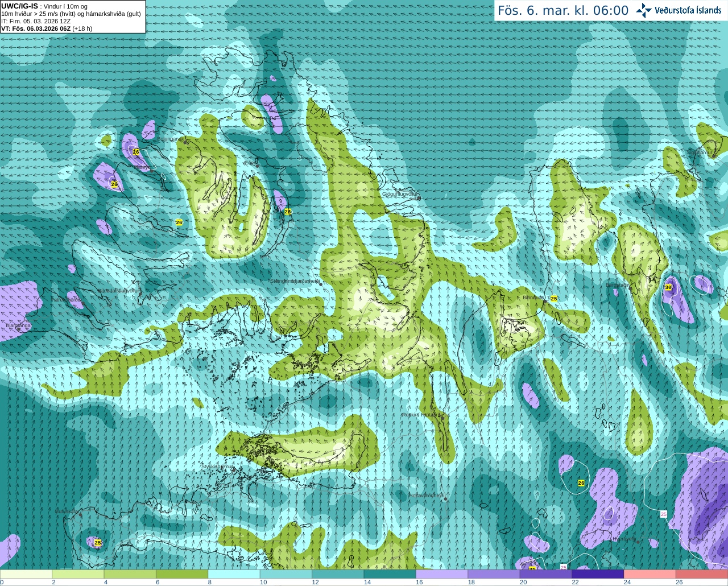Image resolution: width=728 pixels, height=586 pixels.
Task: Click the Siglufjörður station label
Action: pos(700,152)
